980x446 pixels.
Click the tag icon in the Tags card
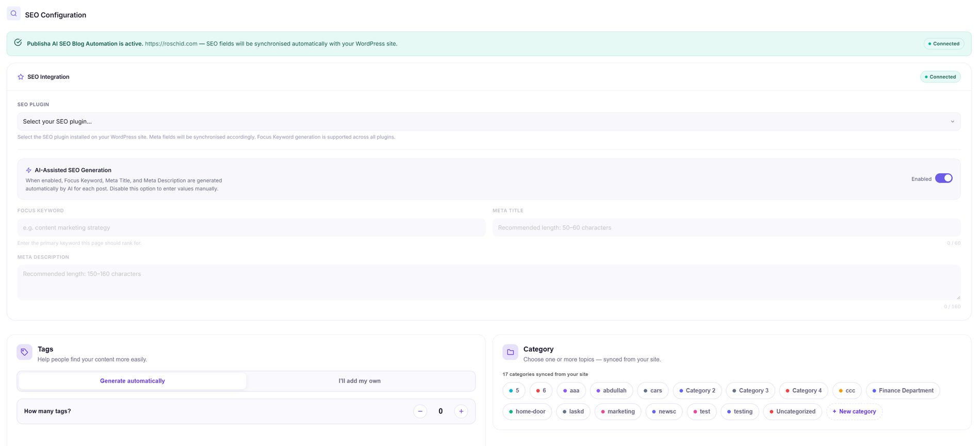tap(24, 352)
